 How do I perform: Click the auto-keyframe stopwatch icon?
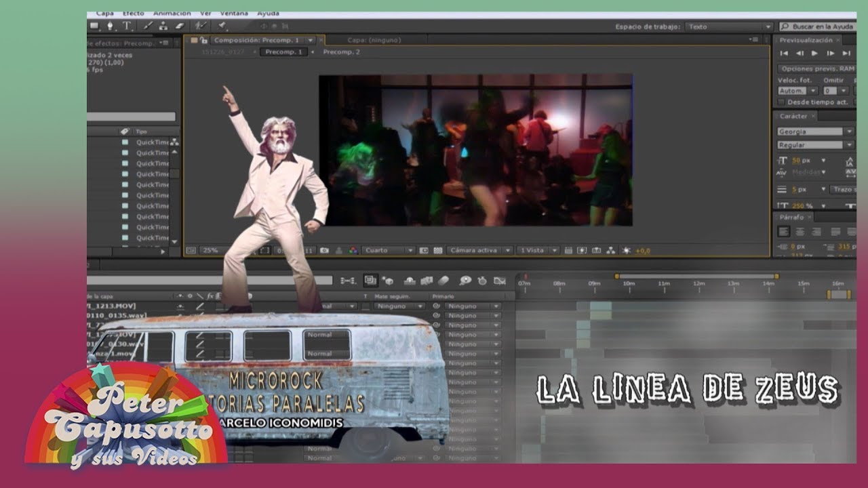click(482, 280)
